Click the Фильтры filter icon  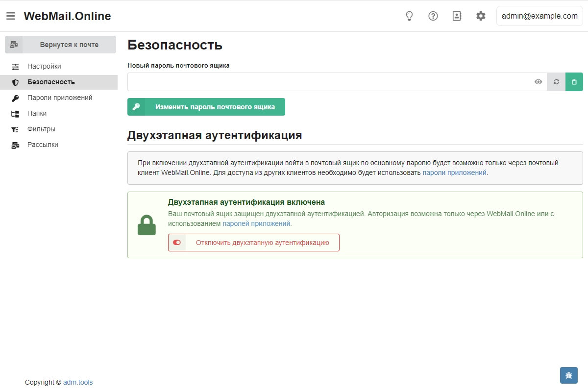click(x=15, y=129)
